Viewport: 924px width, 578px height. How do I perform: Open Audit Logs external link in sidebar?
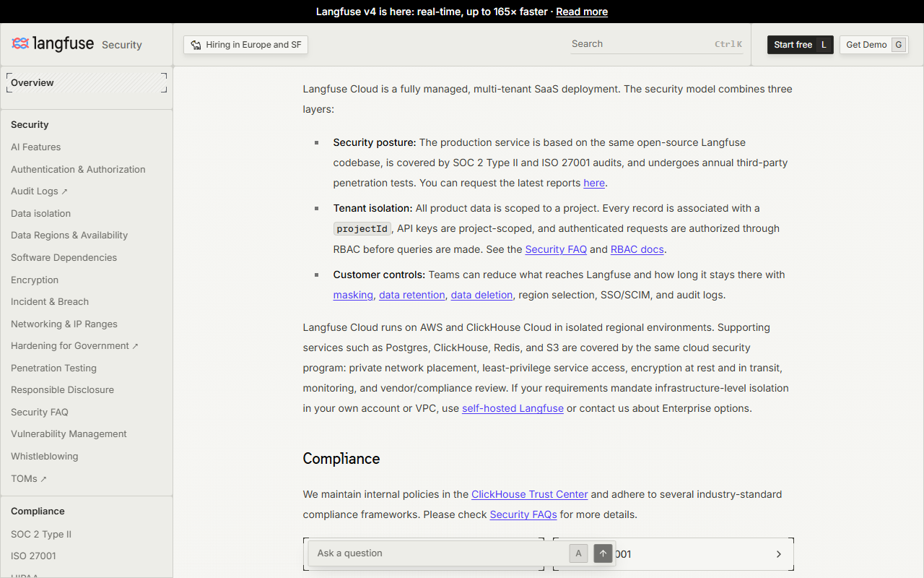point(39,191)
